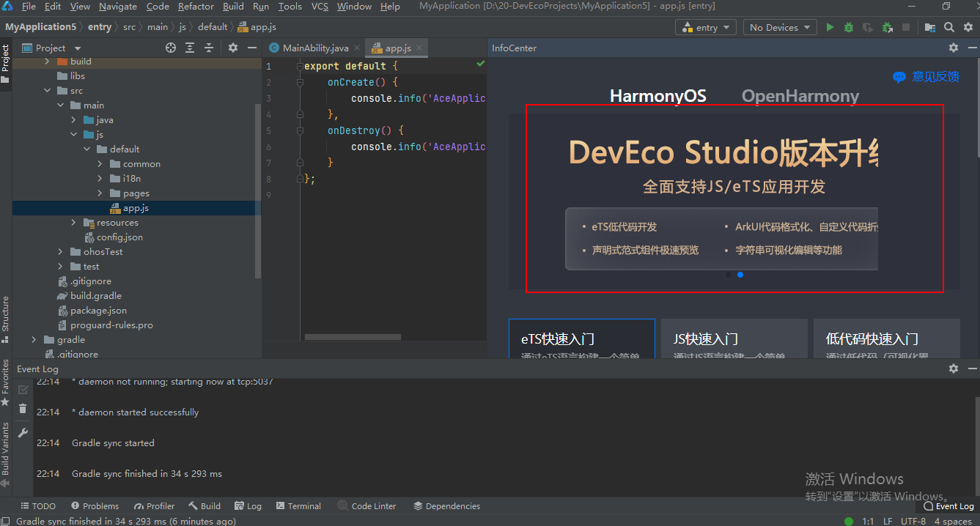Fold the onCreate function in gutter
Viewport: 980px width, 526px height.
[x=300, y=82]
